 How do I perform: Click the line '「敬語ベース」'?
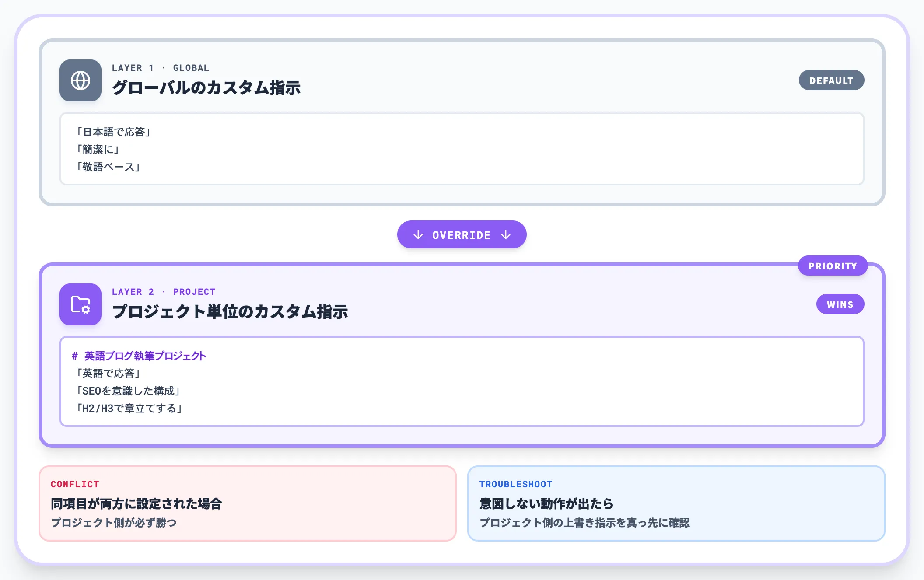[x=108, y=167]
